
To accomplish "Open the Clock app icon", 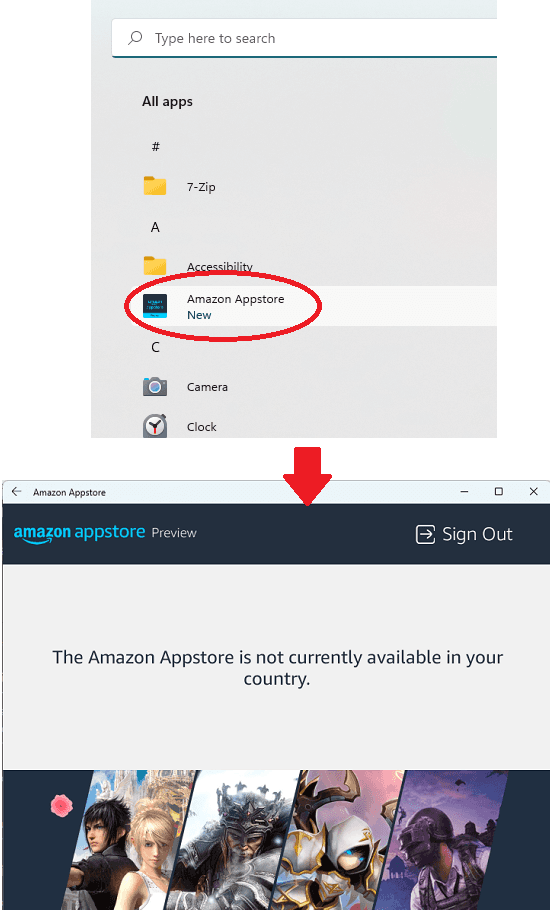I will tap(155, 426).
